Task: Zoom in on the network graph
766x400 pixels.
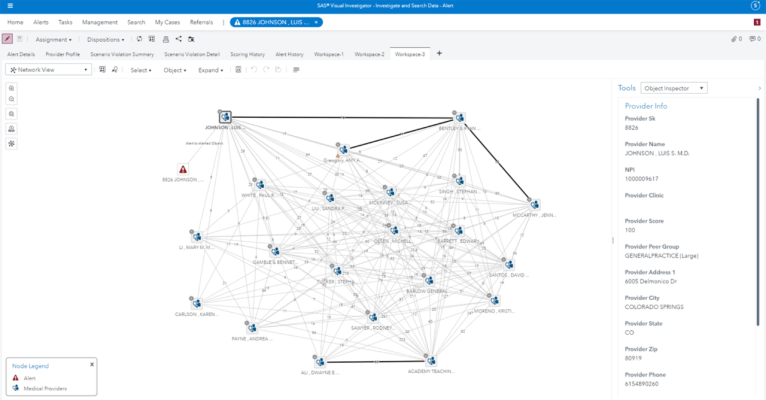Action: [12, 89]
